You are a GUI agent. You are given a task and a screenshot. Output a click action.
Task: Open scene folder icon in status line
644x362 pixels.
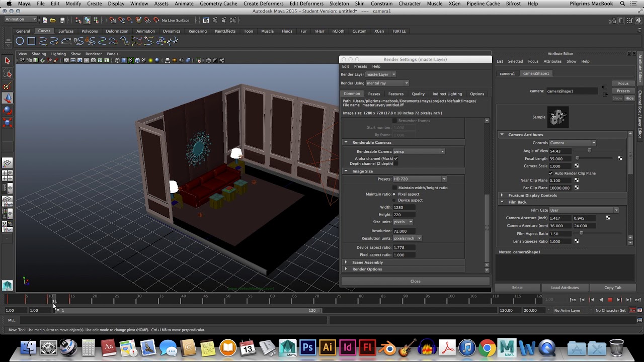coord(53,20)
